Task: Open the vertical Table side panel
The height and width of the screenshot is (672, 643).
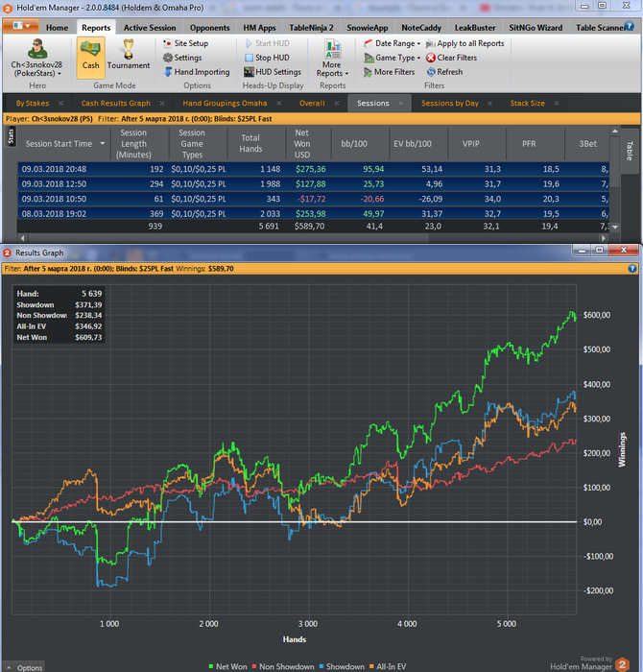Action: (629, 151)
